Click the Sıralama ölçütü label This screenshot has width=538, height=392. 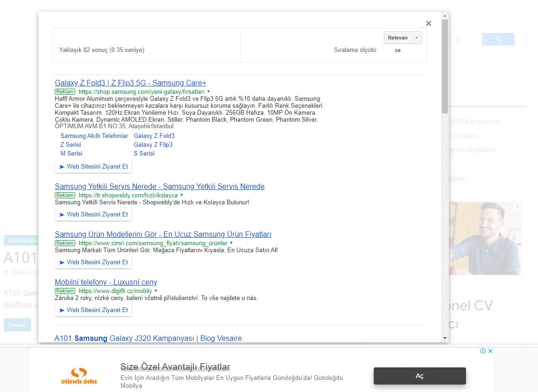tap(356, 50)
